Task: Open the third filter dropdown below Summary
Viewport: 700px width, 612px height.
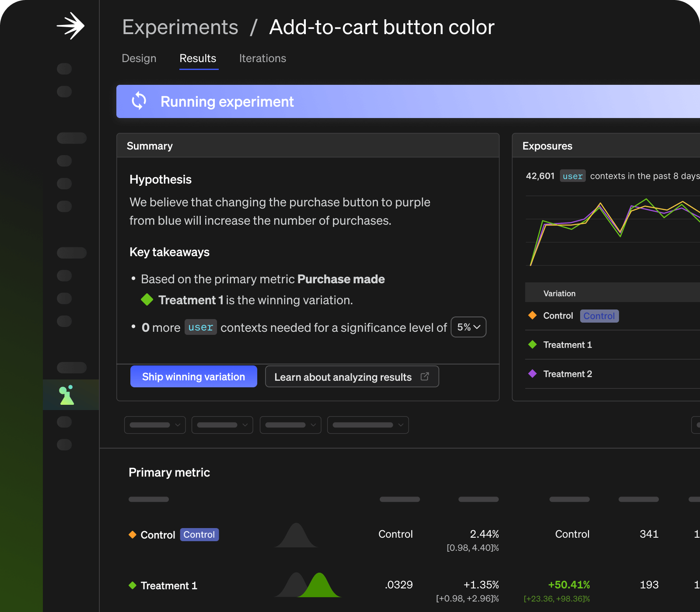Action: tap(290, 425)
